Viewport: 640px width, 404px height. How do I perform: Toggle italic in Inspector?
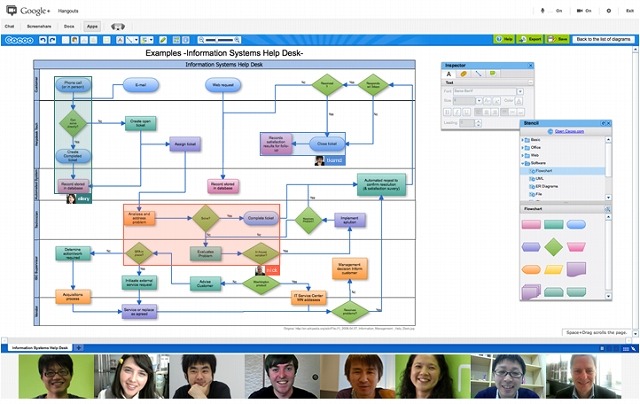[457, 112]
